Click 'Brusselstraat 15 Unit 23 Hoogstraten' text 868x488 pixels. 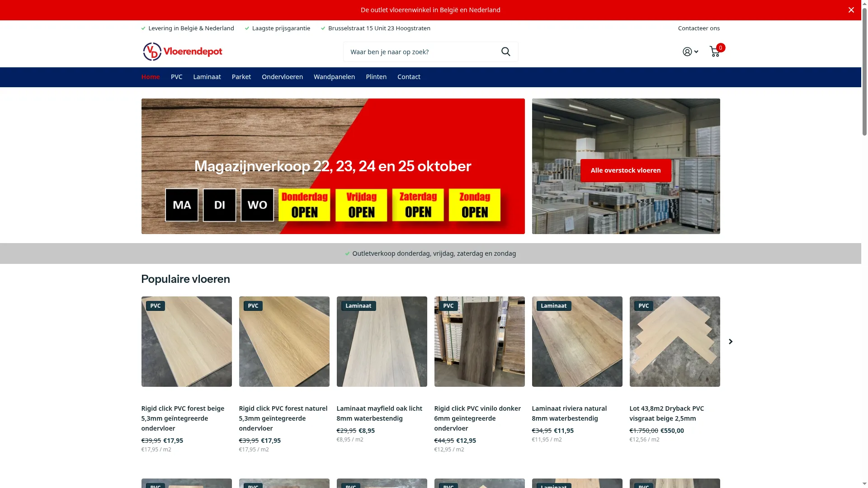coord(379,28)
